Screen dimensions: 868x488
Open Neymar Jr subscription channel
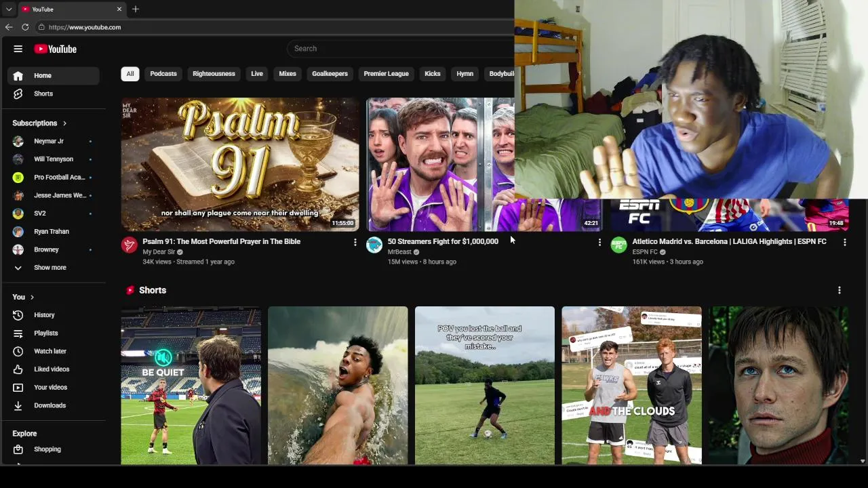[53, 141]
